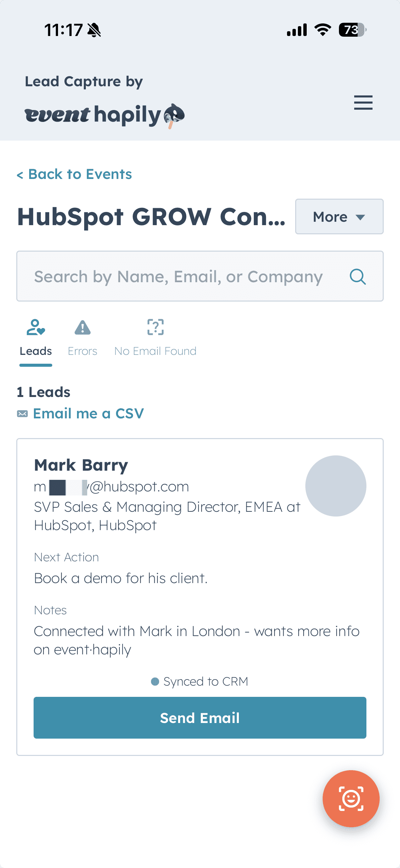This screenshot has width=400, height=868.
Task: Select the Leads tab label
Action: coord(36,351)
